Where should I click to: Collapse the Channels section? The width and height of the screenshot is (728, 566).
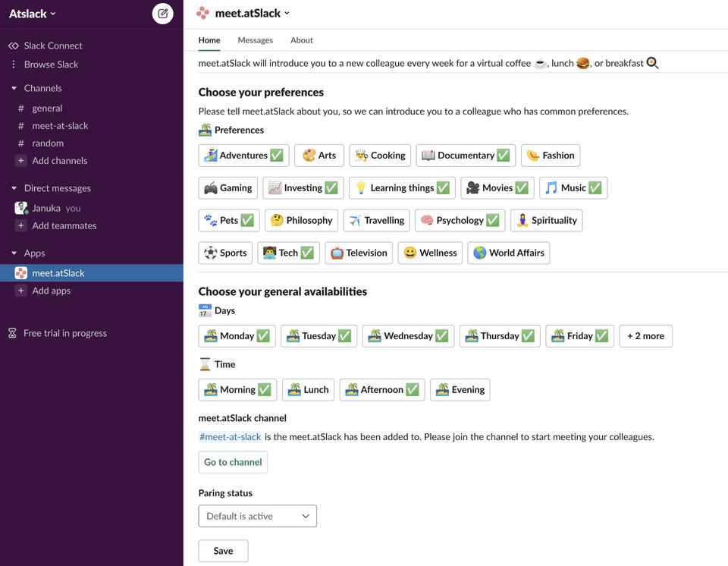[x=14, y=88]
